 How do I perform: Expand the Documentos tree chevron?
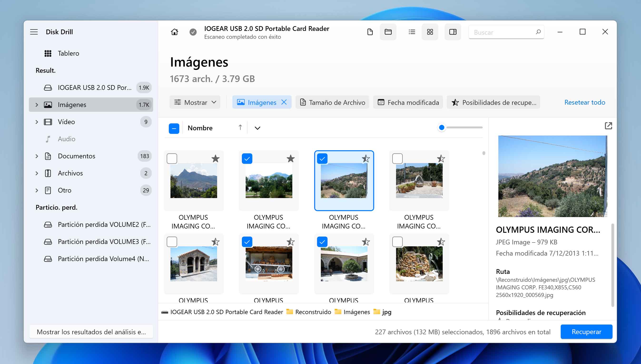point(37,156)
